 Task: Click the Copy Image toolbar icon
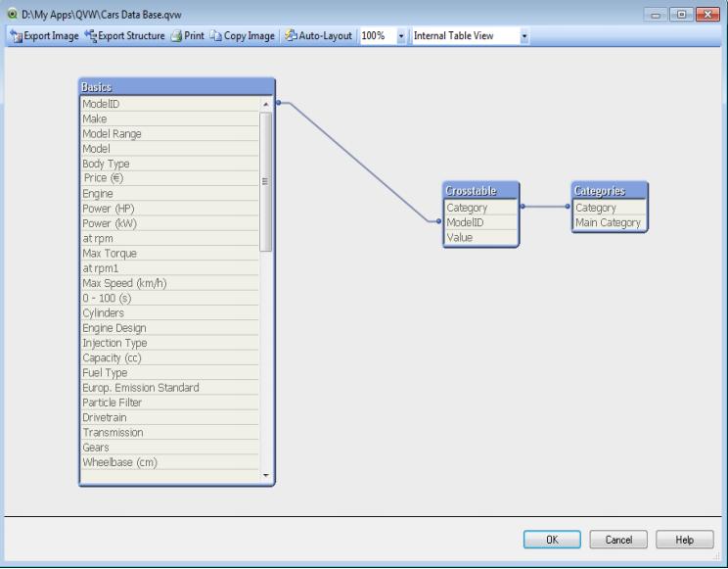(215, 36)
